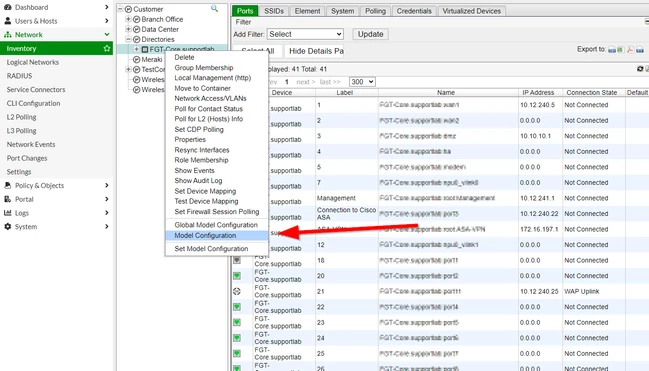Open the Virtualized Devices tab
This screenshot has height=371, width=649.
[471, 11]
